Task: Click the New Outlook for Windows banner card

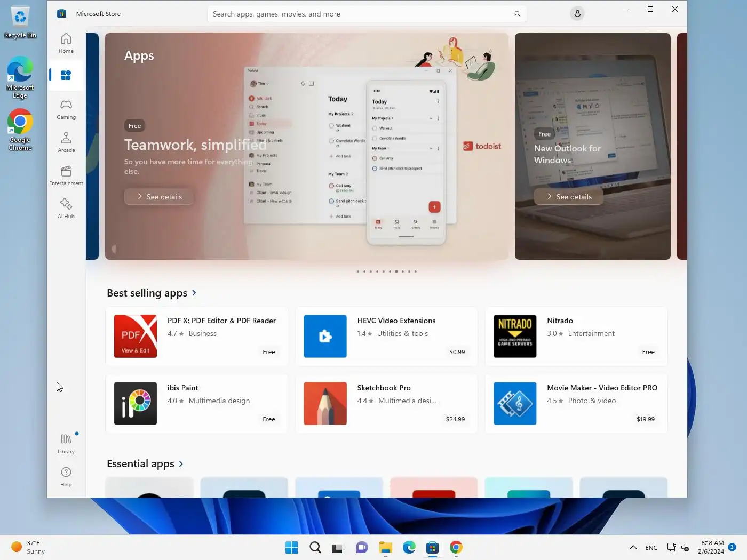Action: [592, 146]
